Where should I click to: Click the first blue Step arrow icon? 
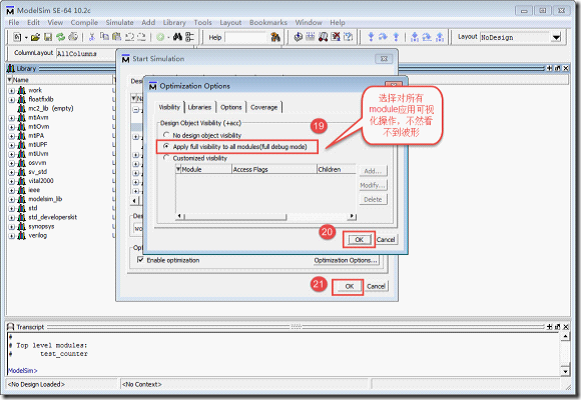[x=371, y=37]
